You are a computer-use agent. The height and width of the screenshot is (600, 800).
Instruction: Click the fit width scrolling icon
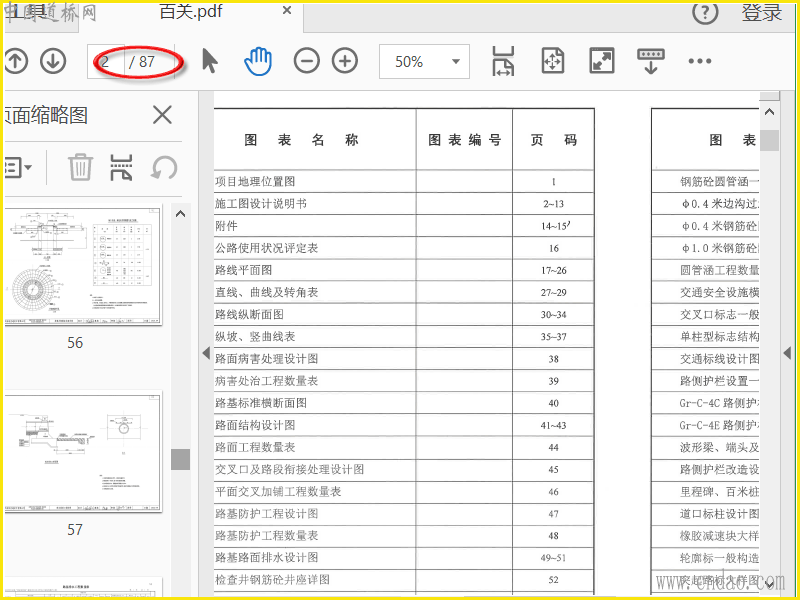[x=503, y=61]
